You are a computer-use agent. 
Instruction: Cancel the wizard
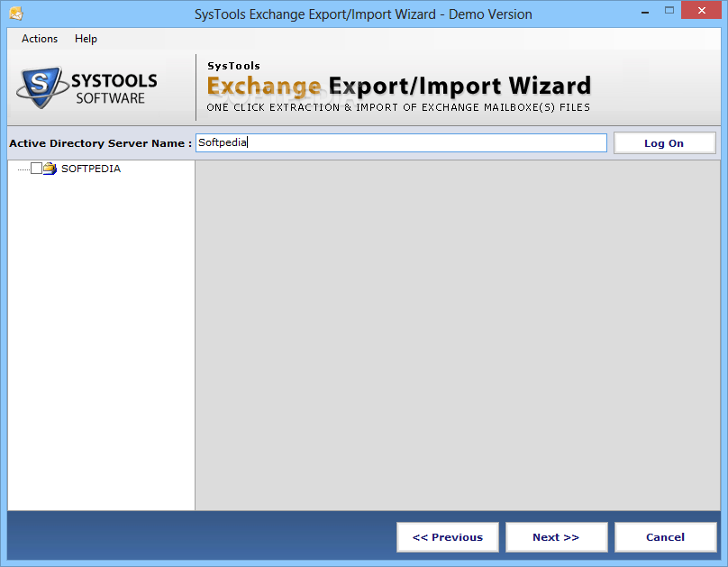coord(665,537)
